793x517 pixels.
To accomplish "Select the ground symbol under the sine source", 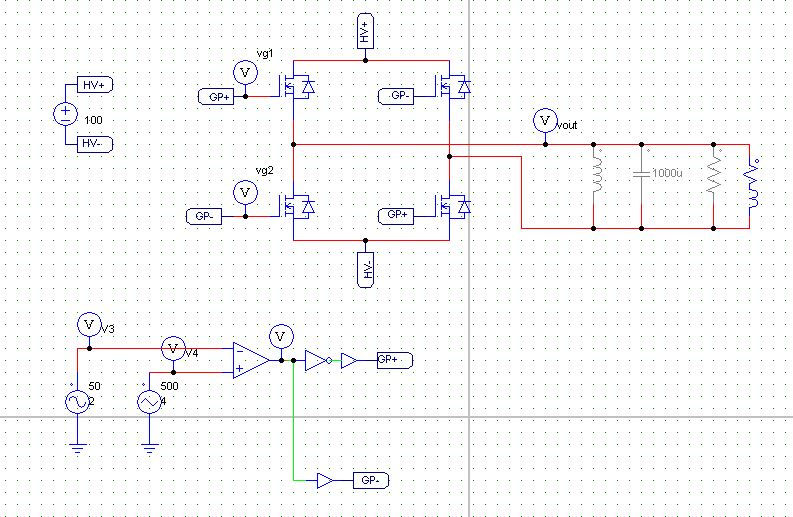I will coord(77,448).
